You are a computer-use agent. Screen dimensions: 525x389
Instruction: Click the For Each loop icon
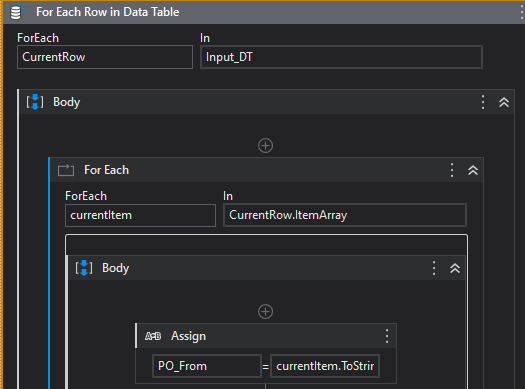click(x=66, y=170)
